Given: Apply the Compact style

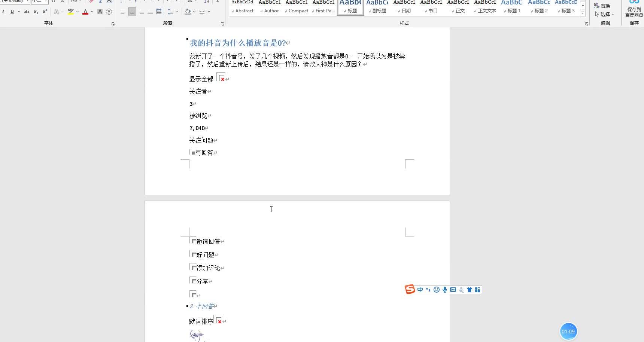Looking at the screenshot, I should (297, 7).
